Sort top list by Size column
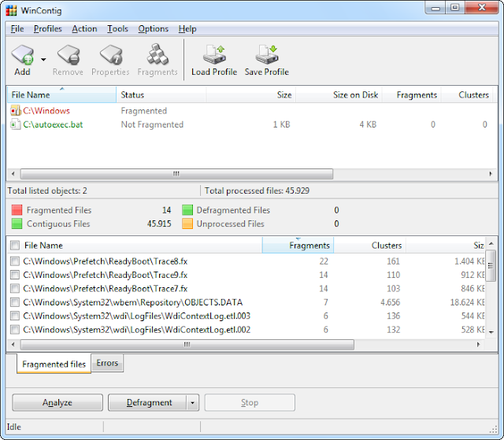Image resolution: width=504 pixels, height=440 pixels. tap(250, 94)
